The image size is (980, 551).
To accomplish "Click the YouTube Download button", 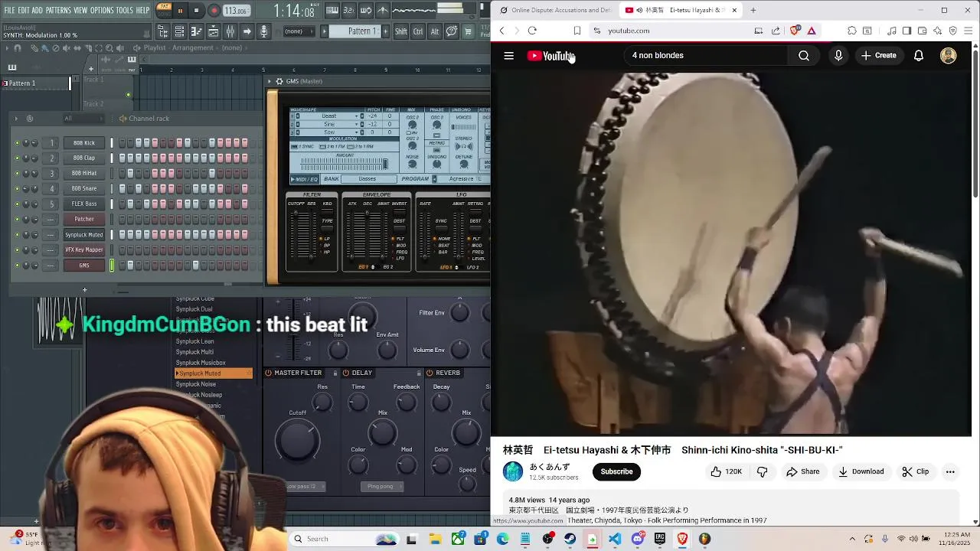I will 861,472.
